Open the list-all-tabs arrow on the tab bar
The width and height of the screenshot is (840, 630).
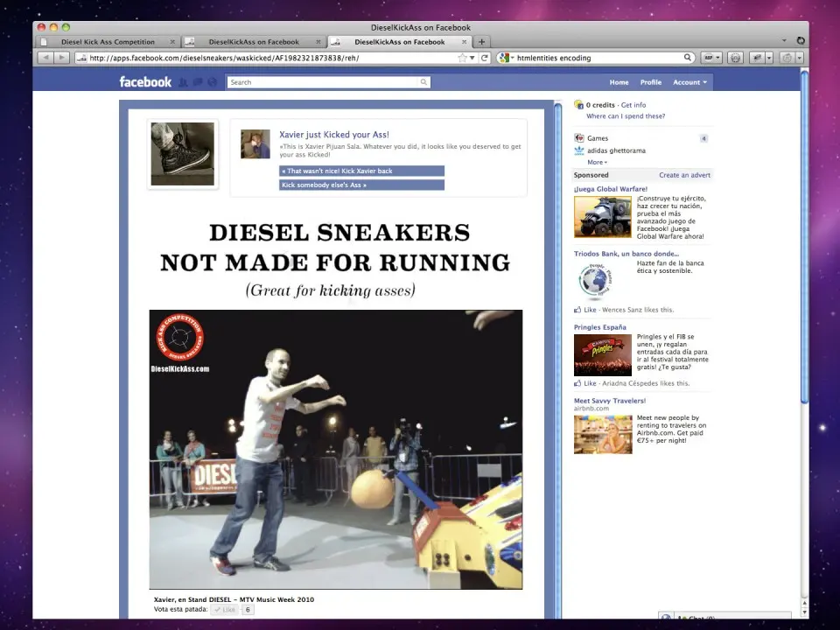click(x=784, y=41)
